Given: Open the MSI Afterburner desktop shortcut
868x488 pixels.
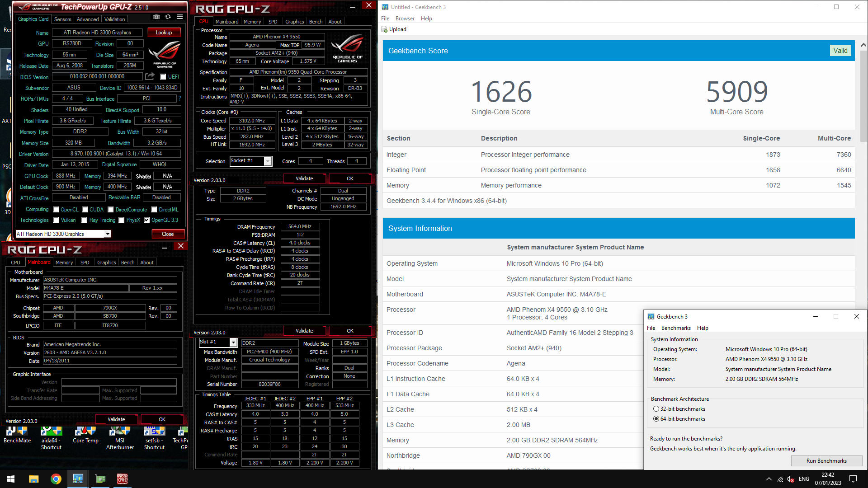Looking at the screenshot, I should coord(120,438).
